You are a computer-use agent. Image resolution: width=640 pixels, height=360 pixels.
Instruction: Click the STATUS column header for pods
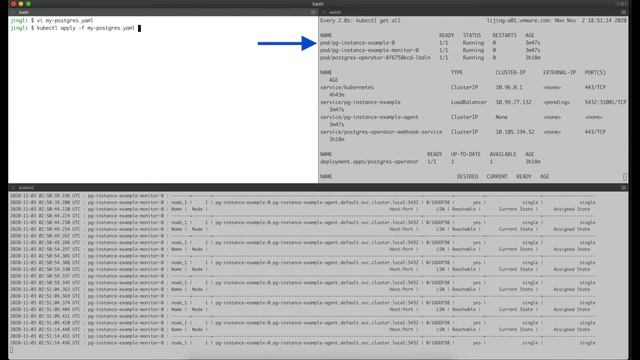(472, 36)
